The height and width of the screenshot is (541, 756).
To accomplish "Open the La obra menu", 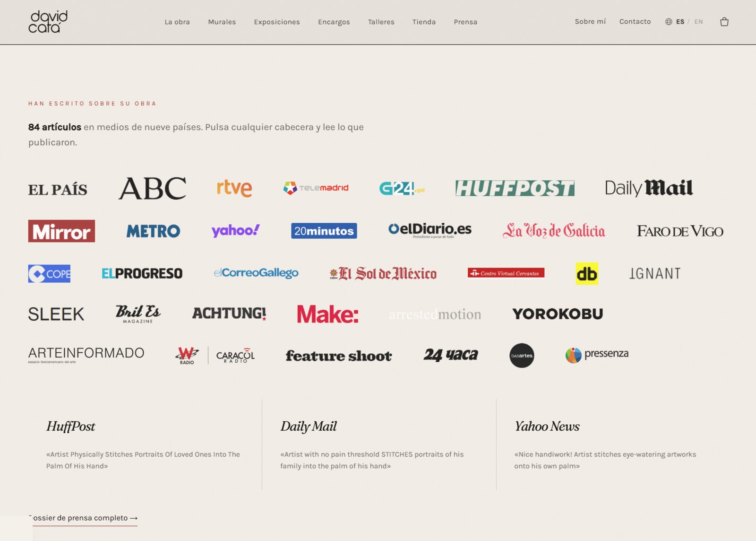I will [177, 22].
